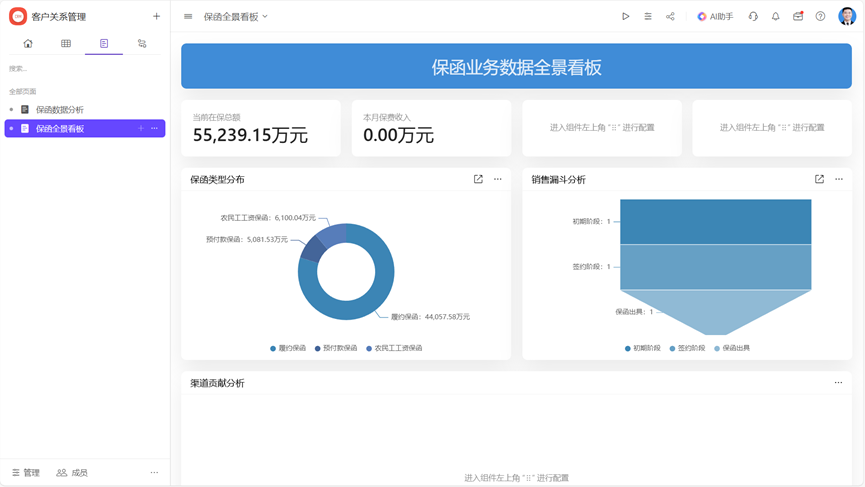Open more options for 渠道贡献分析 panel

[838, 383]
